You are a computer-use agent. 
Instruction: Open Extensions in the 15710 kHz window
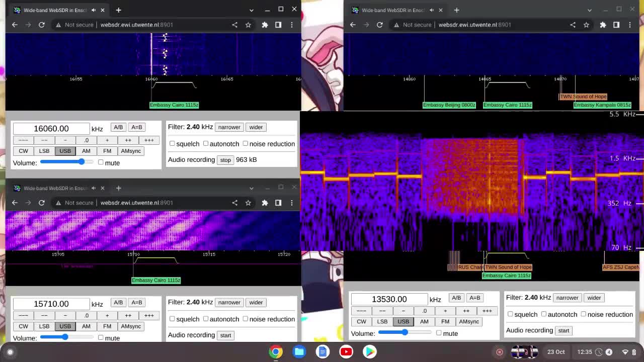tap(265, 203)
